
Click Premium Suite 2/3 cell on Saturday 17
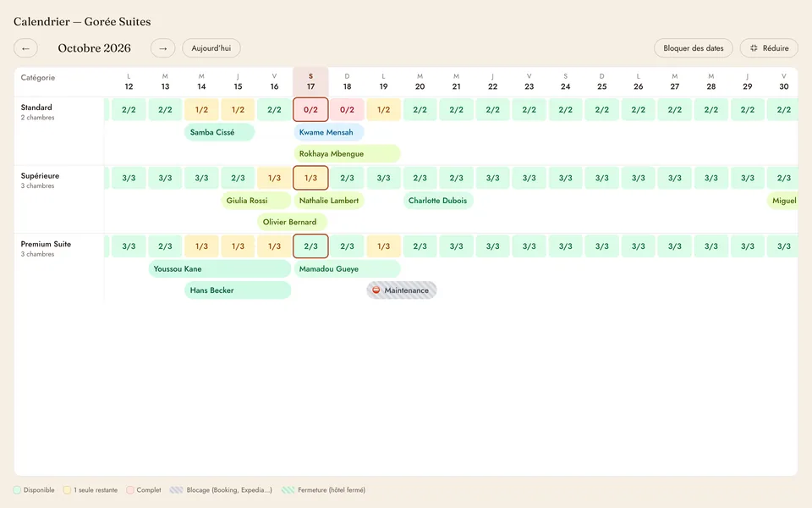(310, 246)
